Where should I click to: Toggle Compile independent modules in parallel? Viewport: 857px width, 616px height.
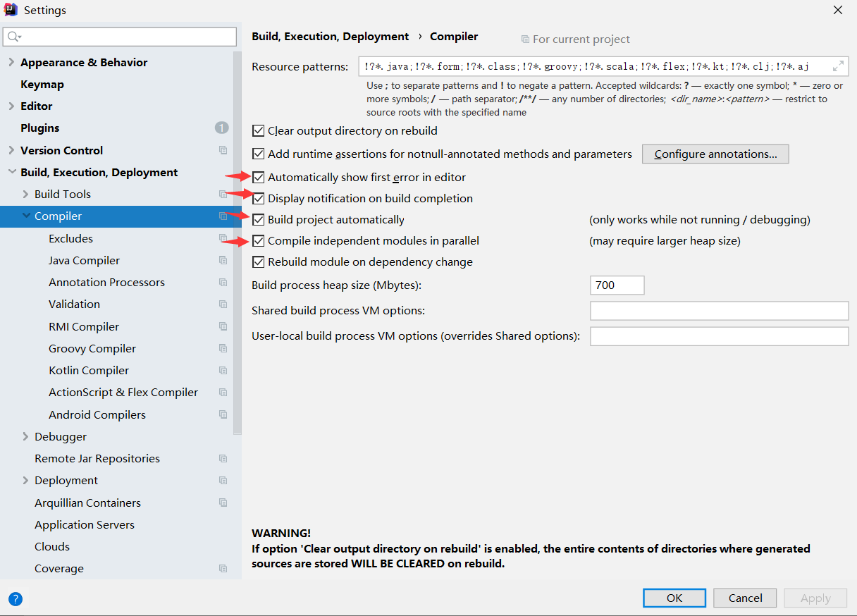pos(259,240)
